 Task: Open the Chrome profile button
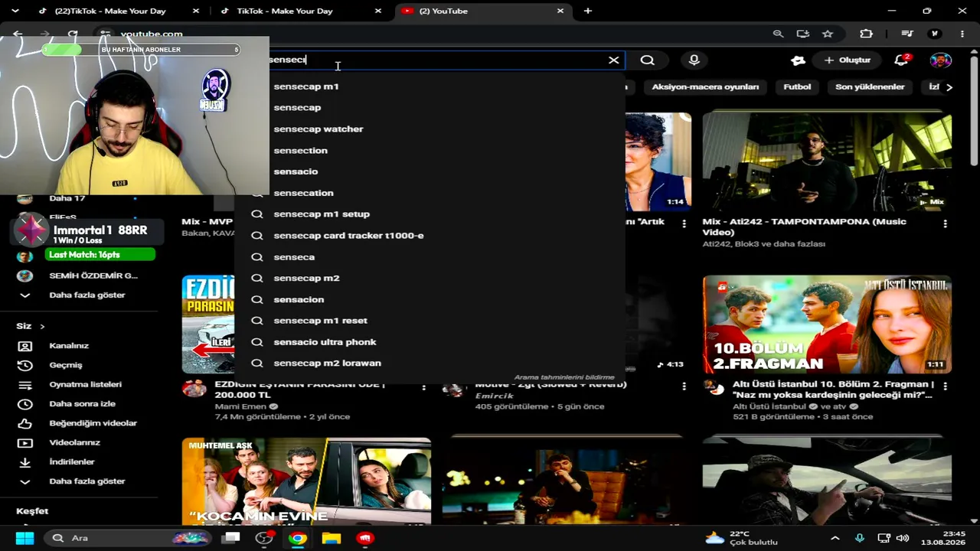click(934, 34)
